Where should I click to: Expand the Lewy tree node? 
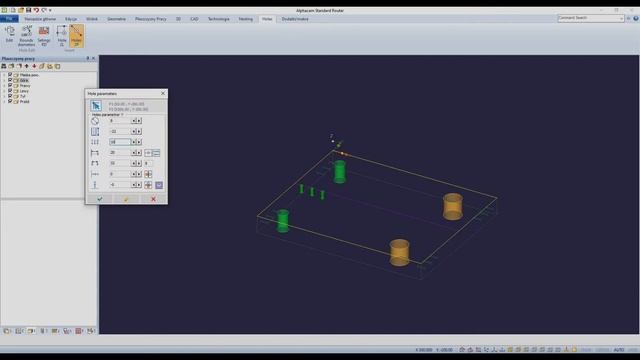[x=4, y=91]
